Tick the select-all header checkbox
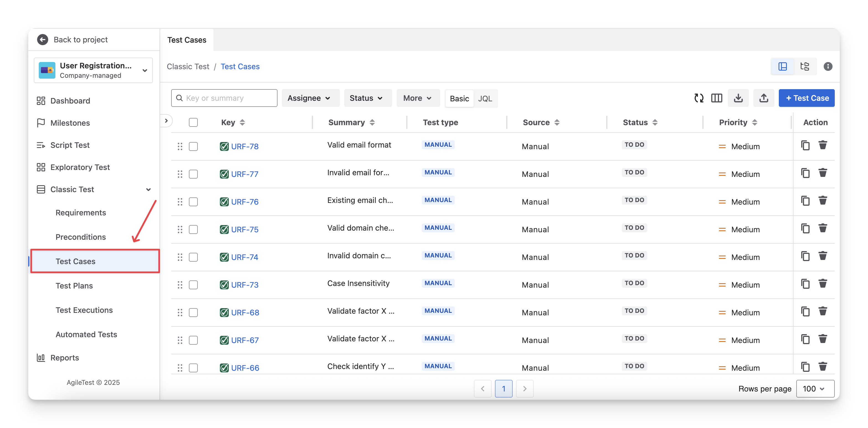868x428 pixels. 193,122
